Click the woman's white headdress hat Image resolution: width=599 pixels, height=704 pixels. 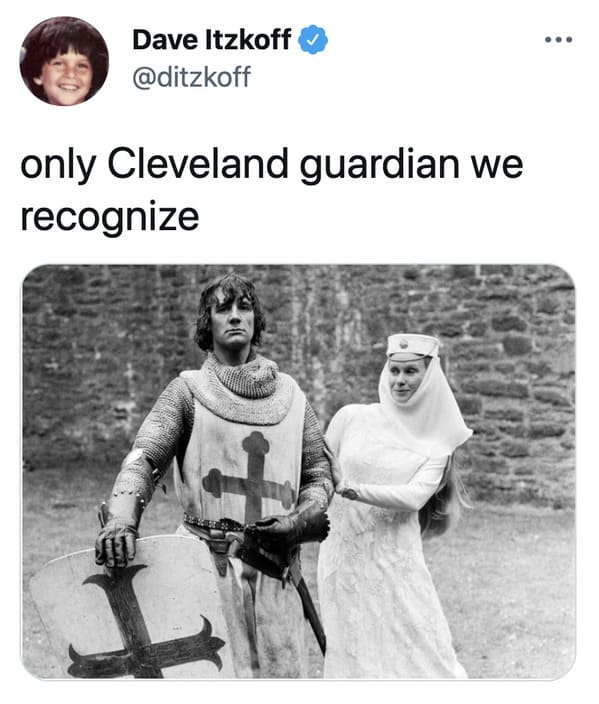pos(413,347)
